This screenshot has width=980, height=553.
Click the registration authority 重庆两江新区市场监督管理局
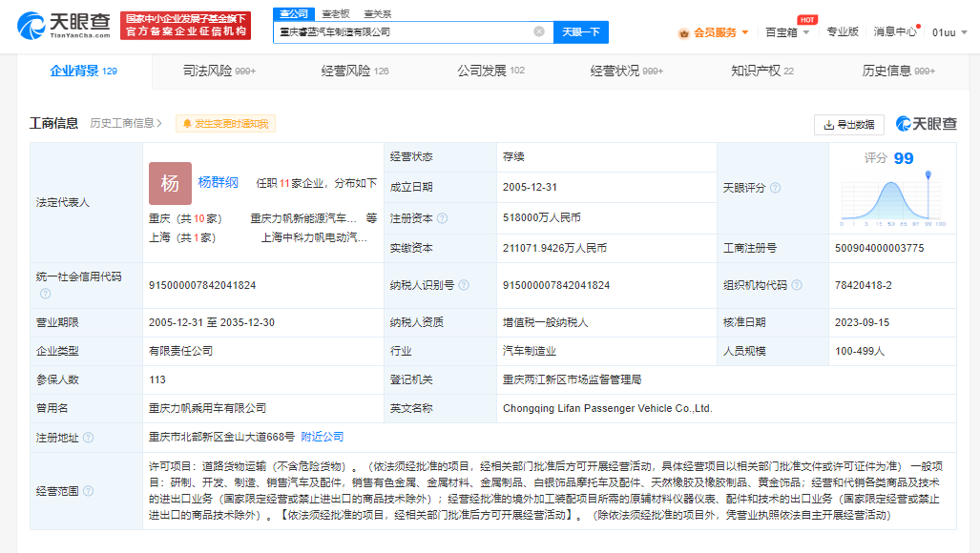point(572,379)
